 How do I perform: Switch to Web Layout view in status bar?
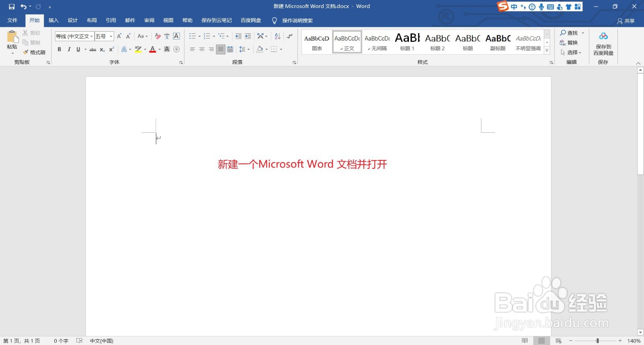point(558,341)
